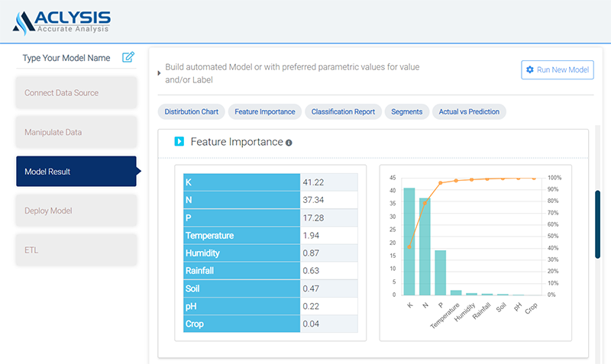Viewport: 611px width, 364px height.
Task: Open Connect Data Source step
Action: tap(76, 93)
